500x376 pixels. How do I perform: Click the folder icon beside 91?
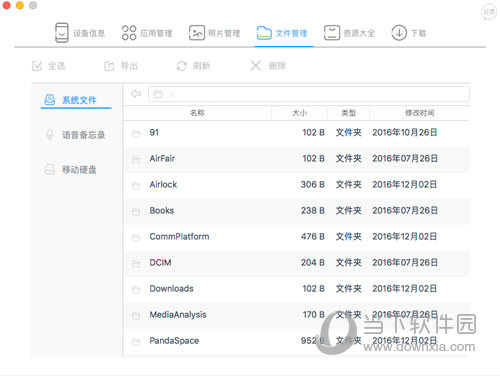coord(136,134)
